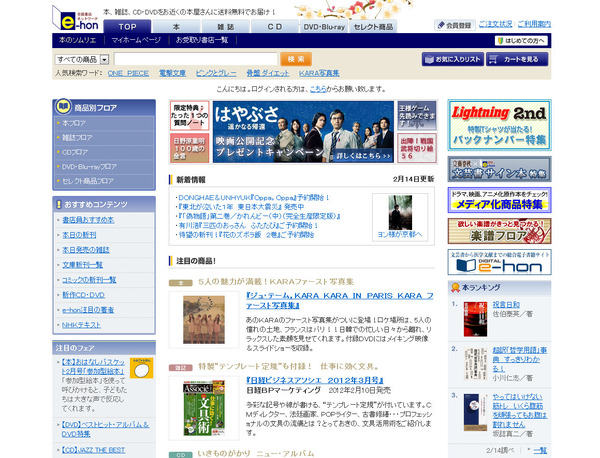Open the ご利用案内 link
The height and width of the screenshot is (458, 600).
(x=534, y=24)
